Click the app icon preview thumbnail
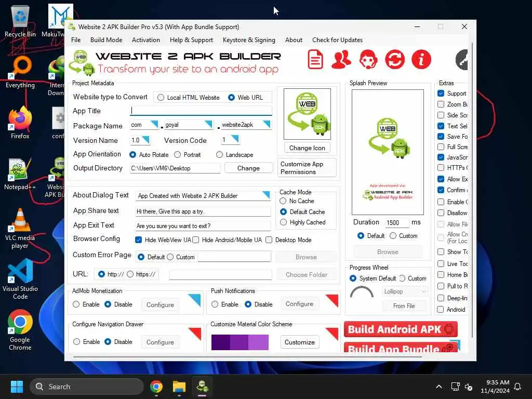532x399 pixels. (x=307, y=114)
